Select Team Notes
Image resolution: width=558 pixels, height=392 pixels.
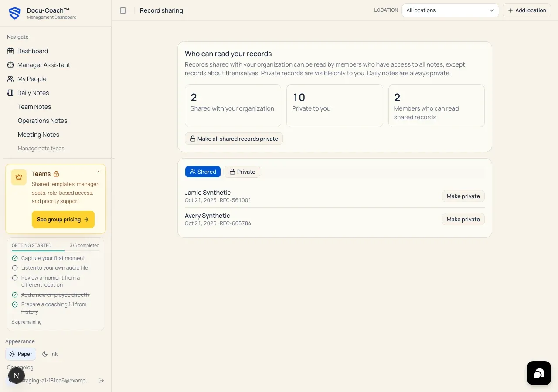point(34,107)
